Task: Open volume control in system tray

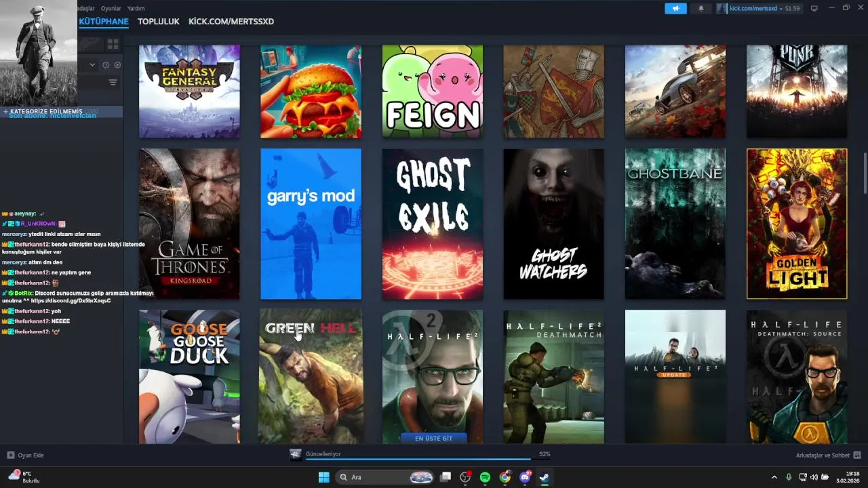Action: 814,477
